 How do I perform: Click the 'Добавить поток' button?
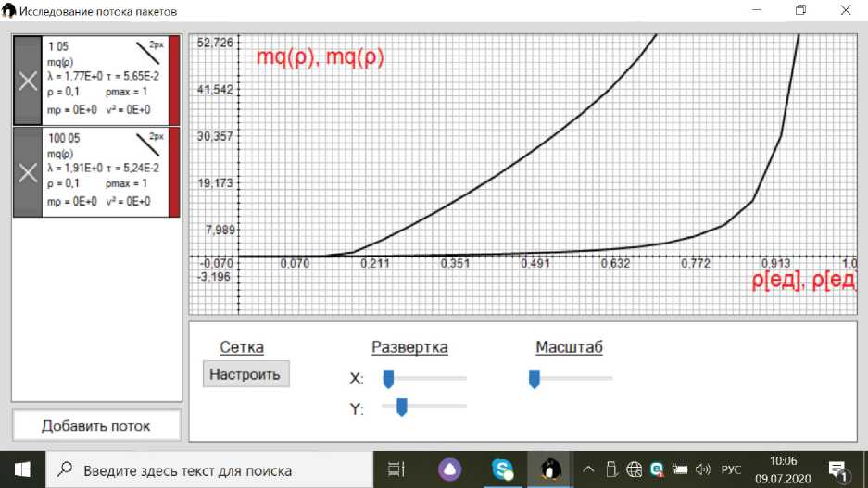pyautogui.click(x=96, y=425)
